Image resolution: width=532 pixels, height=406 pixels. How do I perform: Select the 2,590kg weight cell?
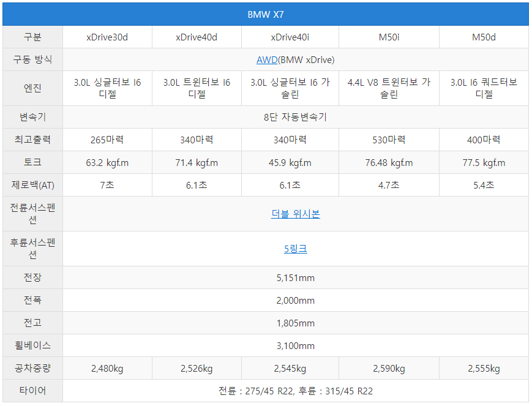point(389,368)
